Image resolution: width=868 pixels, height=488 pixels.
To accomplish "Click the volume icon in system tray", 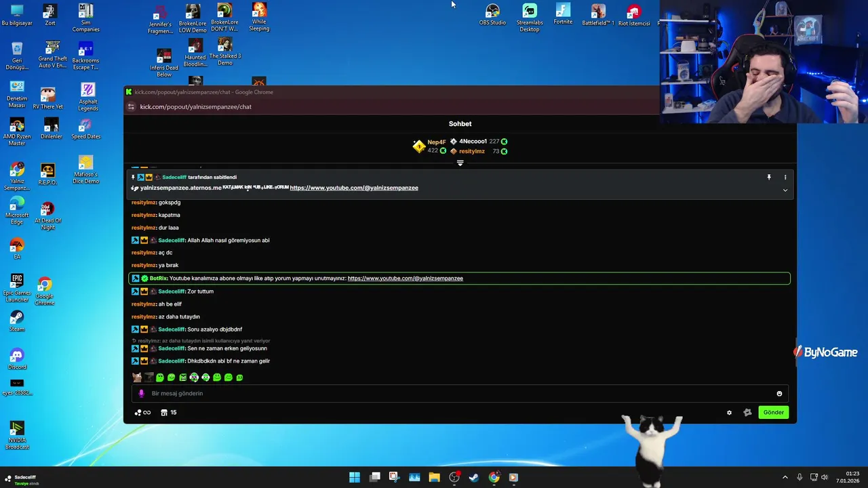I will (x=825, y=477).
